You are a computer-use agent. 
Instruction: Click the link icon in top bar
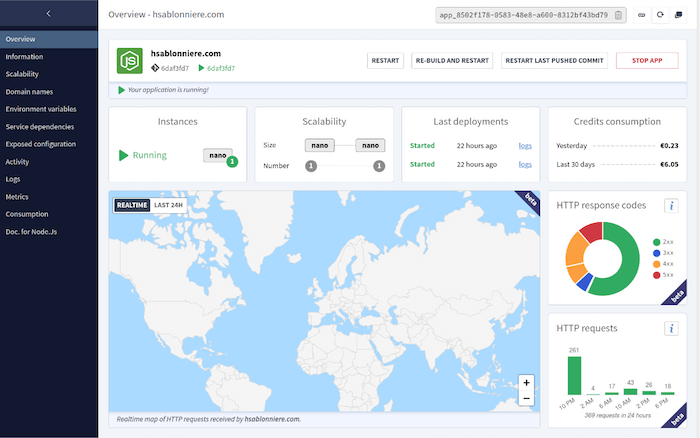[x=642, y=15]
